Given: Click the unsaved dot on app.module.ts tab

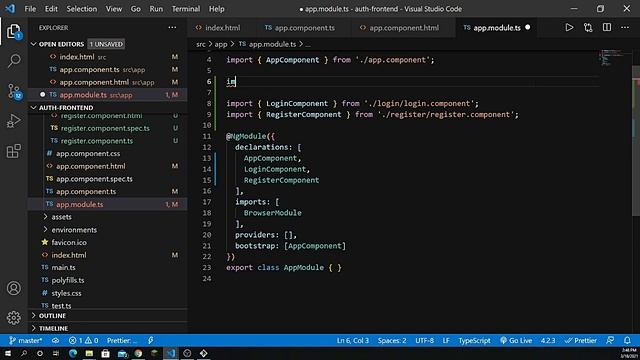Looking at the screenshot, I should click(527, 27).
